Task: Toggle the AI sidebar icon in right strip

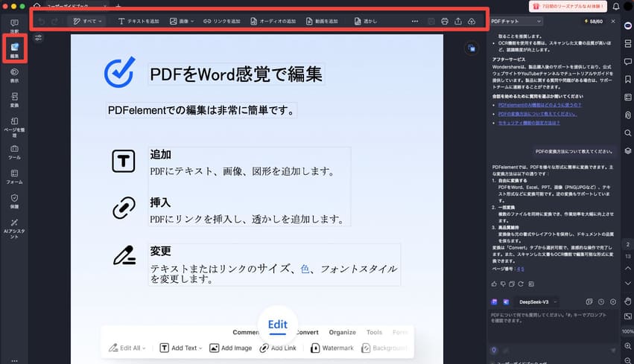Action: point(628,25)
